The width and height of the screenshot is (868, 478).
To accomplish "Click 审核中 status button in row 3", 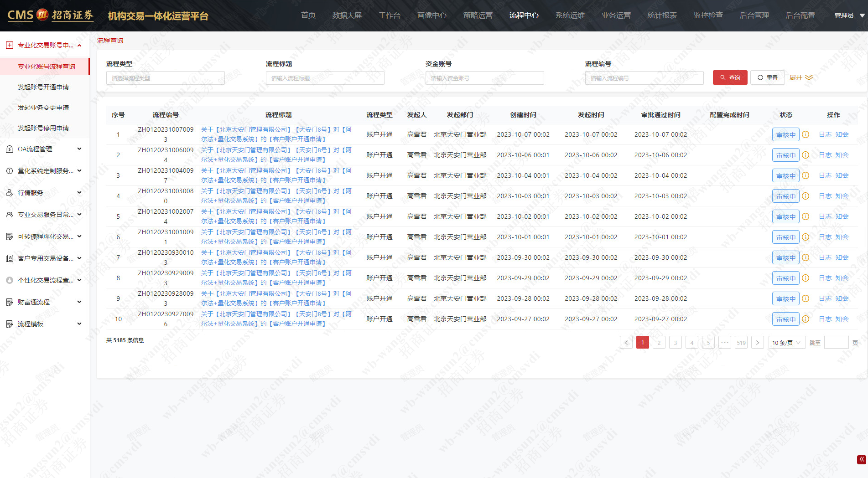I will (x=786, y=175).
